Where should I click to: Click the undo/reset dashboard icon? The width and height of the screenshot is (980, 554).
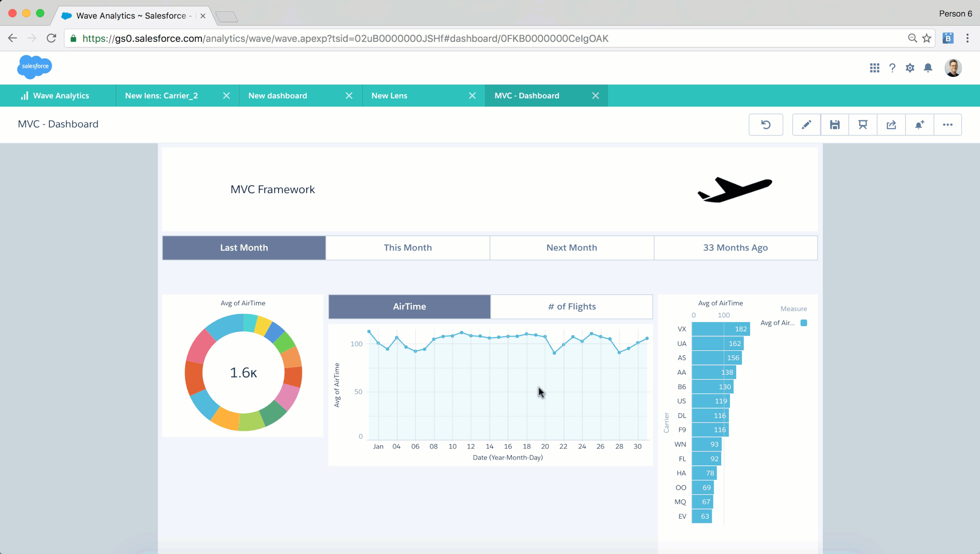(766, 125)
